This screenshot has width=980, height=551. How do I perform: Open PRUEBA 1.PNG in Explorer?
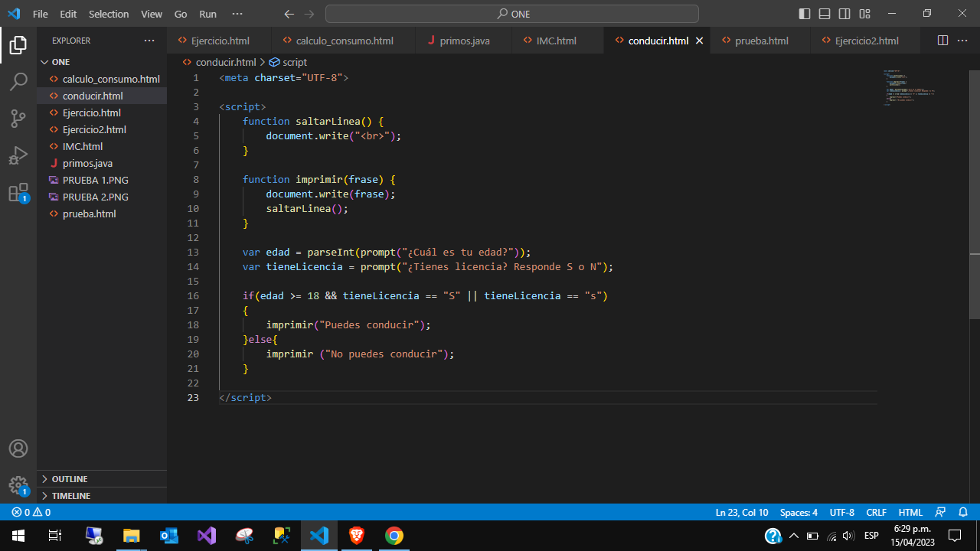[102, 180]
